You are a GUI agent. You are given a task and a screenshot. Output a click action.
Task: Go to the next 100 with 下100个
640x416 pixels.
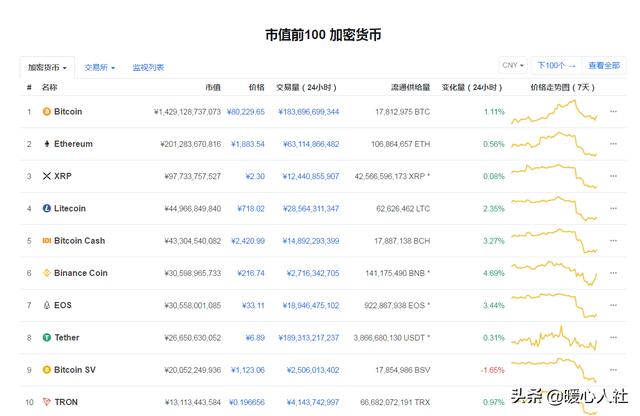click(x=556, y=65)
